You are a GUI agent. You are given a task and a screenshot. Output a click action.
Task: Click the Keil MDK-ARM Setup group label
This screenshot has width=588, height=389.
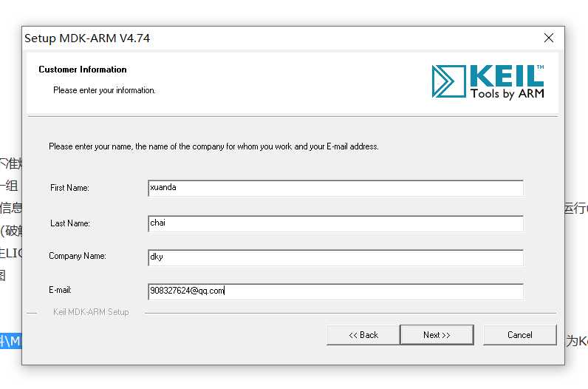coord(91,312)
